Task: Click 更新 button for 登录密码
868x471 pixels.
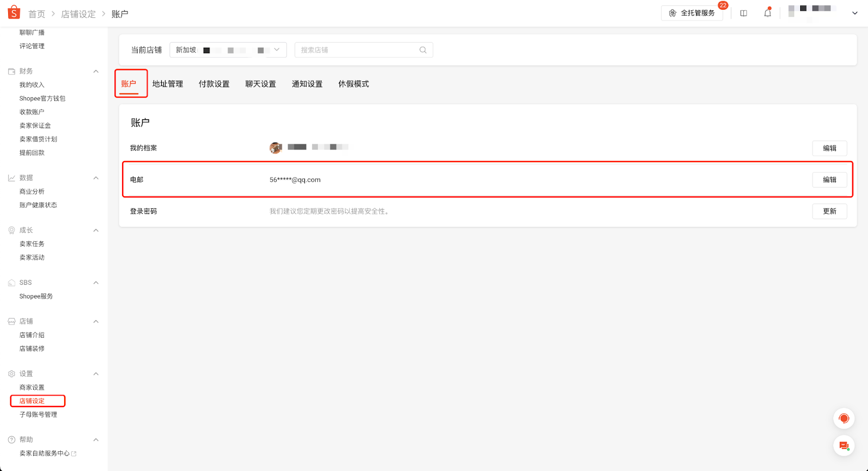Action: point(829,211)
